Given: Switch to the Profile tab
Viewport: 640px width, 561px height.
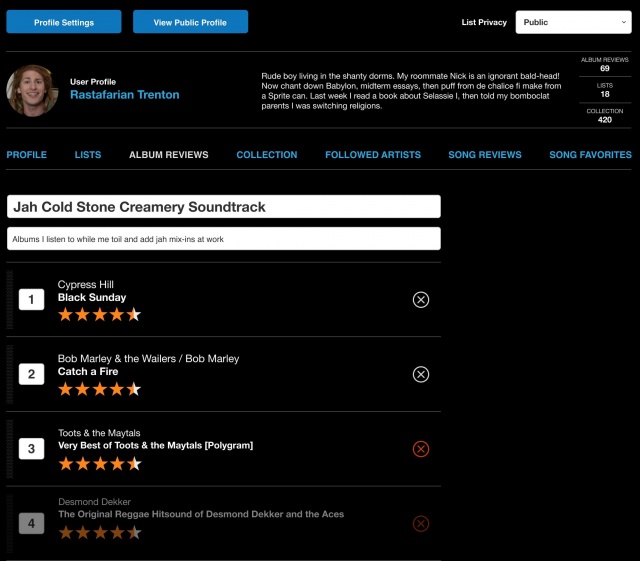Looking at the screenshot, I should click(27, 155).
